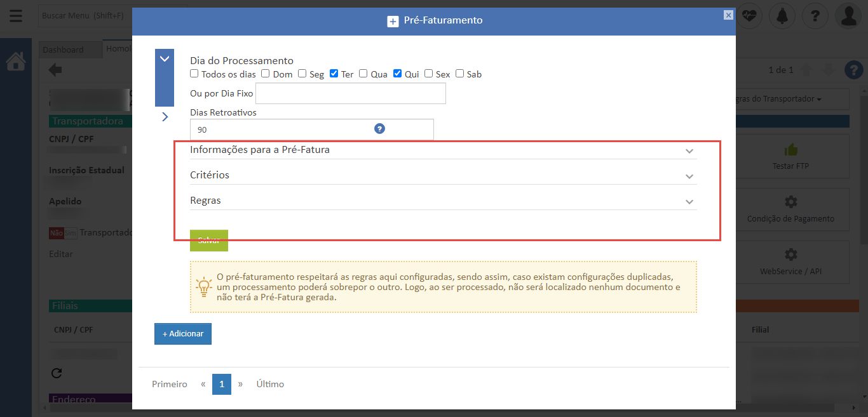
Task: Click the Home house icon in sidebar
Action: point(16,61)
